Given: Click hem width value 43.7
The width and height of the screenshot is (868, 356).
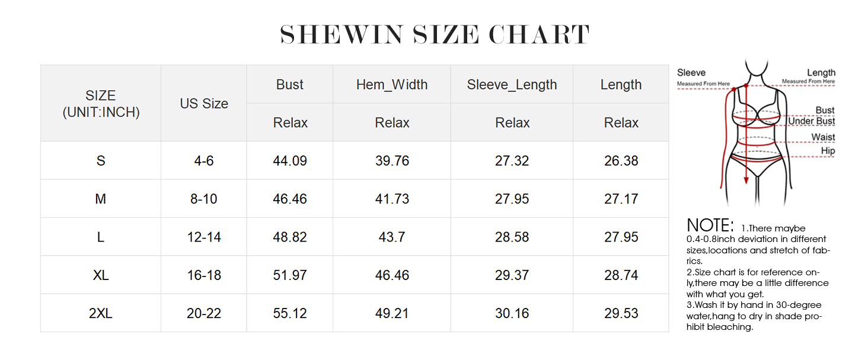Looking at the screenshot, I should click(392, 237).
